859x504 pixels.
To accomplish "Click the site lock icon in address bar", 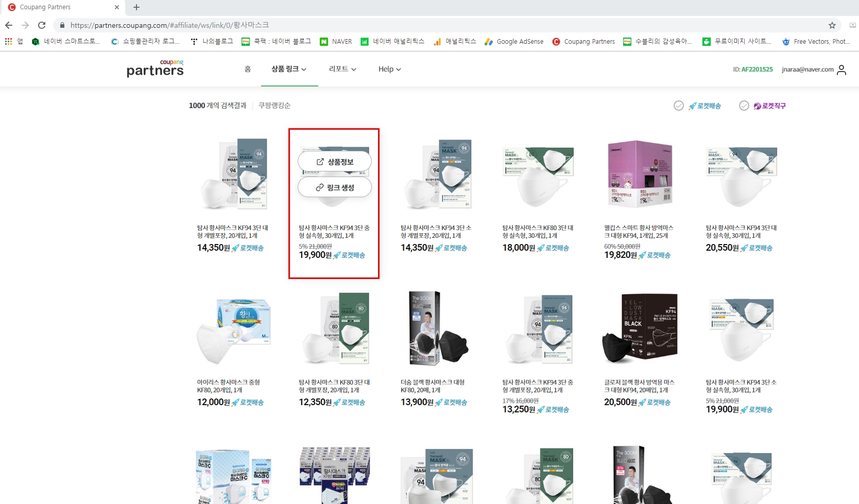I will point(62,25).
